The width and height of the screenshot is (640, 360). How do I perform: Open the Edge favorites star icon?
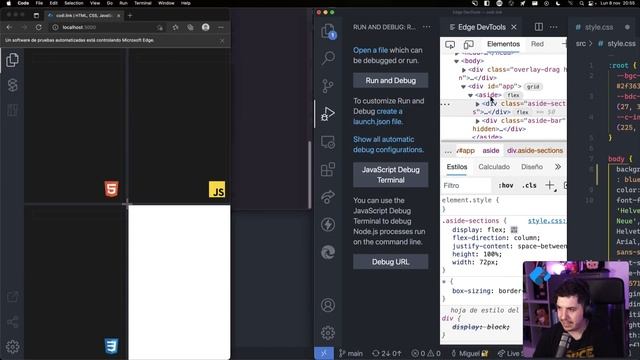pyautogui.click(x=175, y=27)
